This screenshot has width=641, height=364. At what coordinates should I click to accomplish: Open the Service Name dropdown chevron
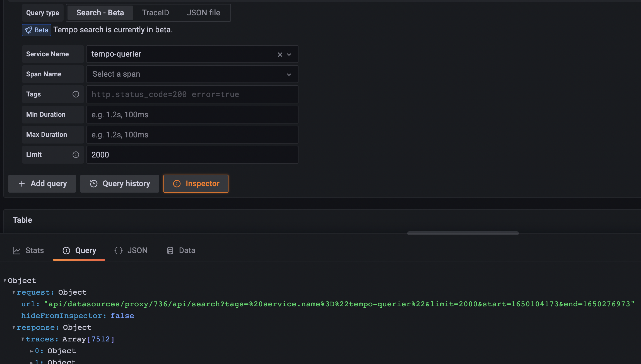point(289,54)
